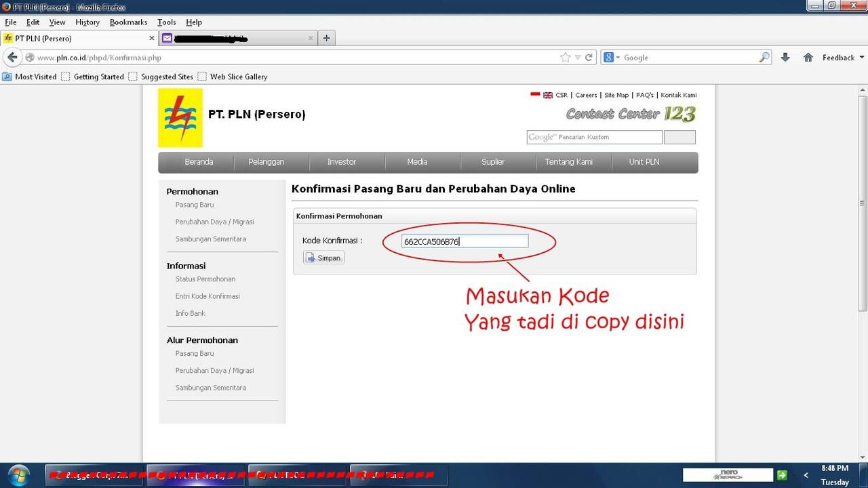The image size is (868, 488).
Task: Open the Site Map link
Action: click(616, 95)
